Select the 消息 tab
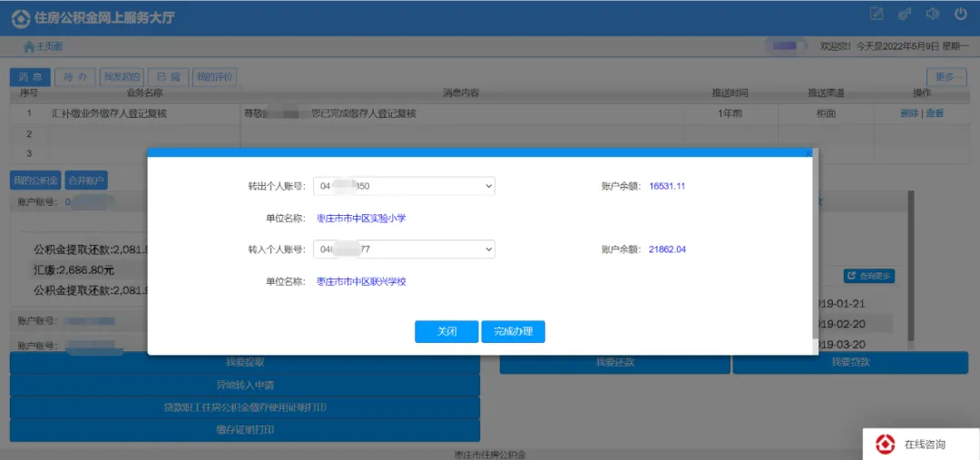This screenshot has height=460, width=980. pos(30,77)
